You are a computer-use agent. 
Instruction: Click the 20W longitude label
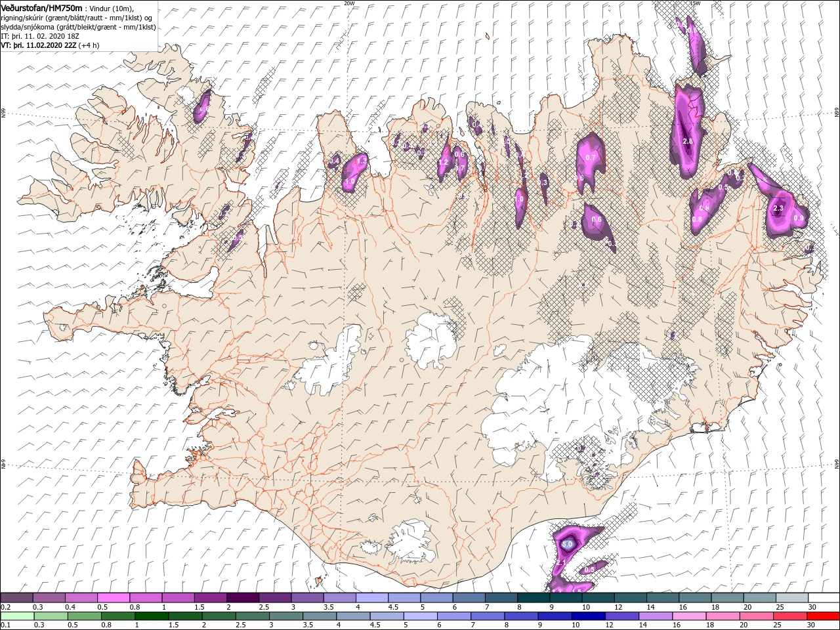pos(349,3)
